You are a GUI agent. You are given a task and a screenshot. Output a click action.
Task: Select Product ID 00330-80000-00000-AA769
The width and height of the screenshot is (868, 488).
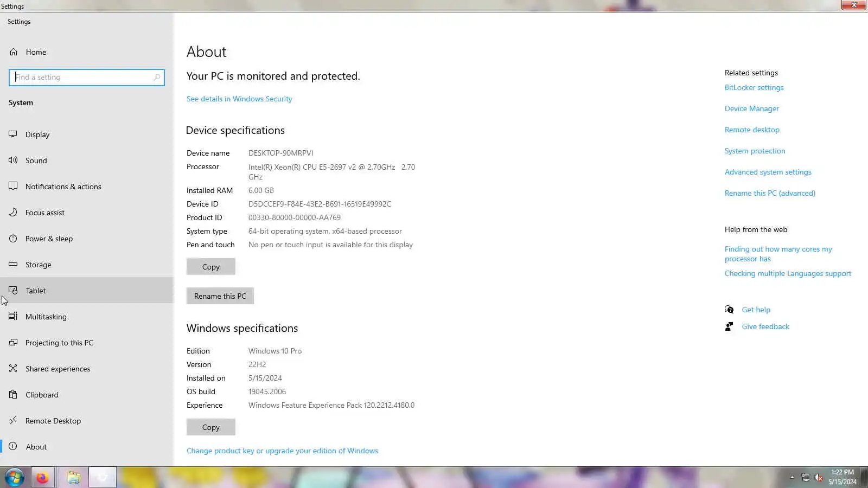(295, 217)
